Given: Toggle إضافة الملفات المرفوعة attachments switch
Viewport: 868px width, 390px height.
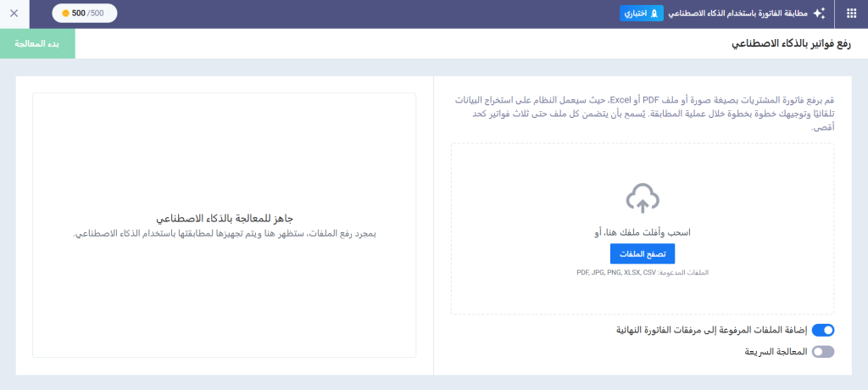Looking at the screenshot, I should pyautogui.click(x=822, y=331).
